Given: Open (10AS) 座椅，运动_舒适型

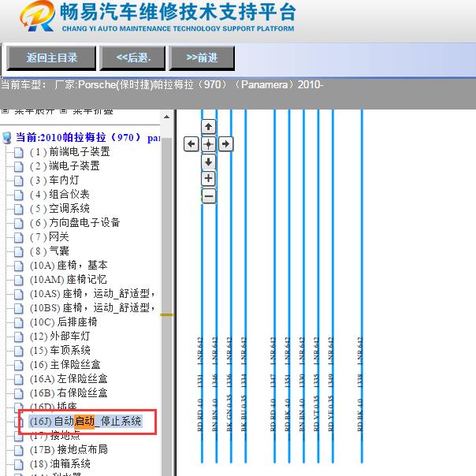Looking at the screenshot, I should 92,293.
